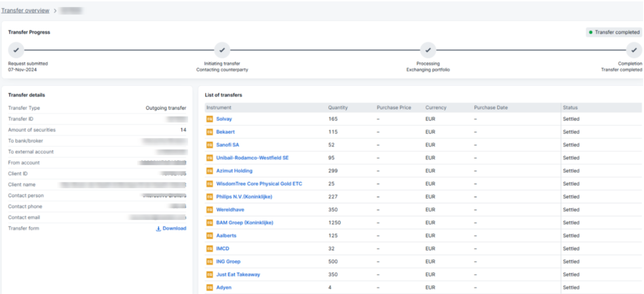The width and height of the screenshot is (644, 294).
Task: Click the Request submitted checkmark step
Action: (x=16, y=50)
